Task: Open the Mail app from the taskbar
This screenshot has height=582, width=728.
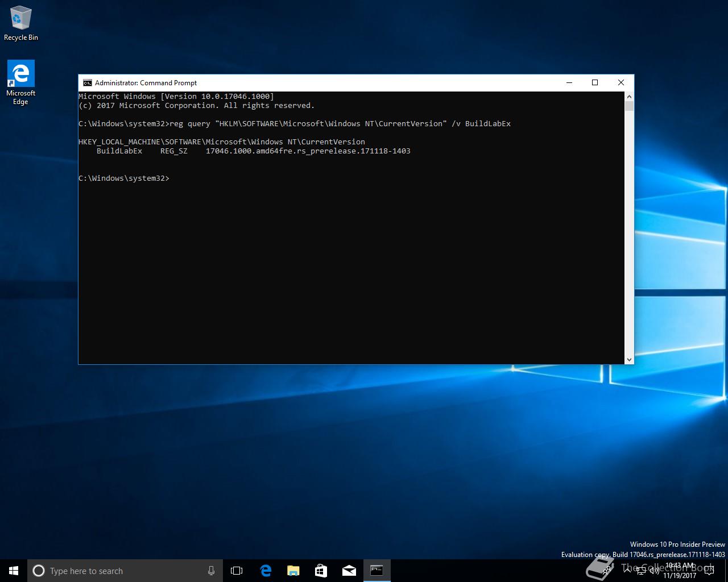Action: tap(349, 571)
